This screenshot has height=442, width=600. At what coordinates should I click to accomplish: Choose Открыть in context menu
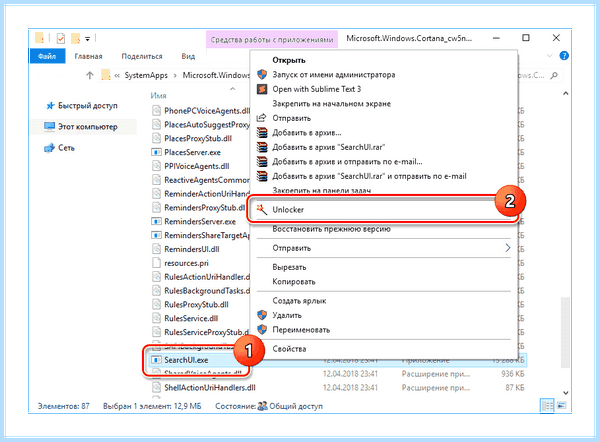click(x=289, y=60)
